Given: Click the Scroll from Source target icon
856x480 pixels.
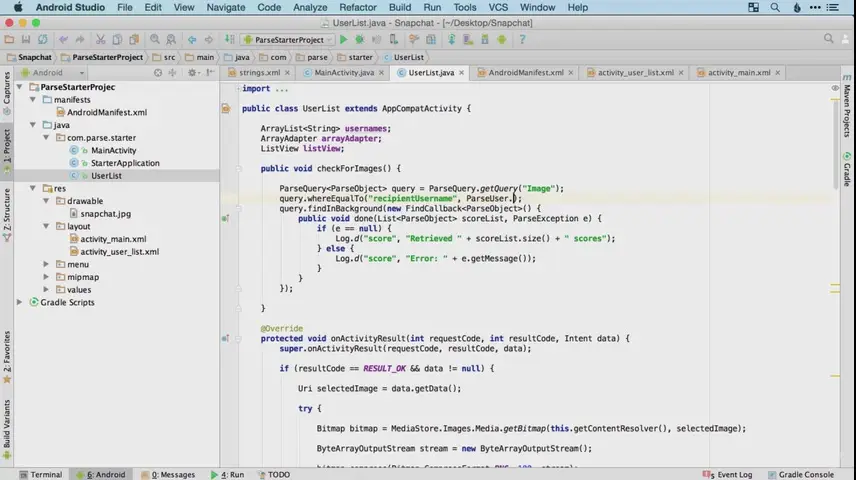Looking at the screenshot, I should pos(158,73).
